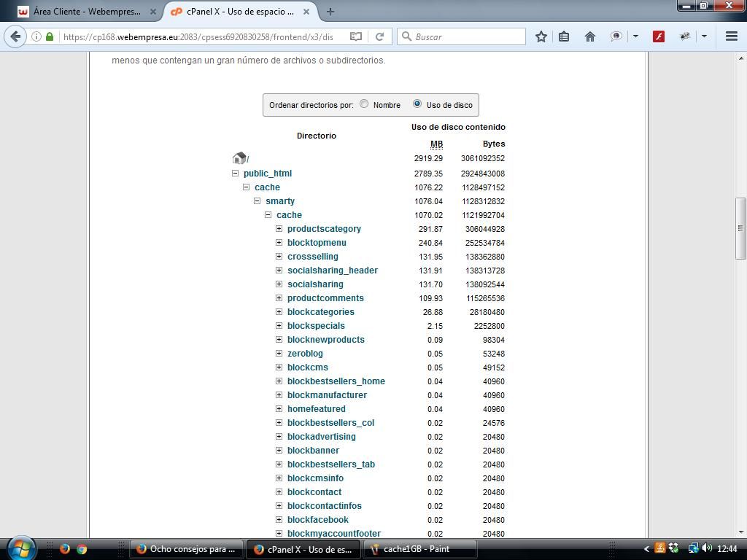
Task: Open the blocknewproducts directory link
Action: 326,340
